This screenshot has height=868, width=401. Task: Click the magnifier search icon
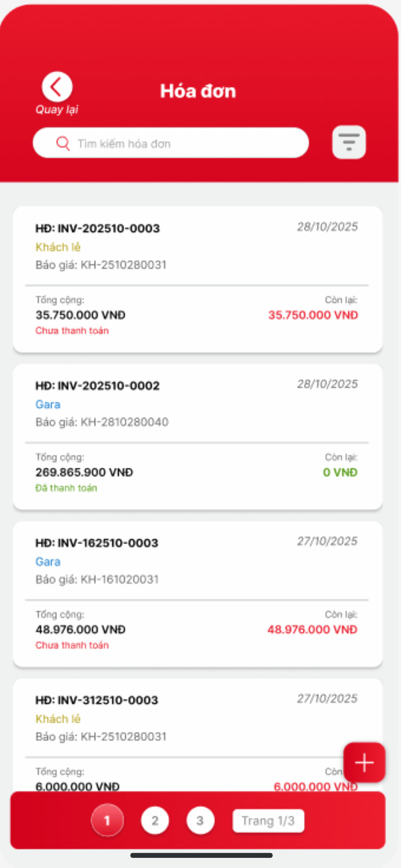pyautogui.click(x=63, y=144)
